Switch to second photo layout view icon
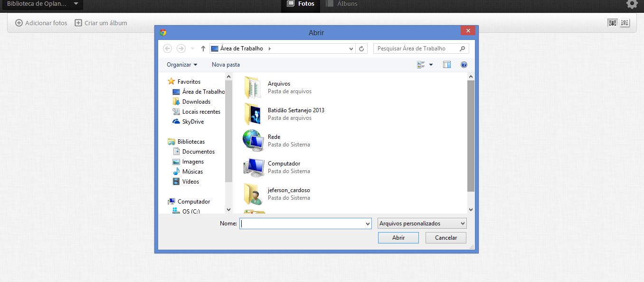The height and width of the screenshot is (282, 644). [625, 23]
